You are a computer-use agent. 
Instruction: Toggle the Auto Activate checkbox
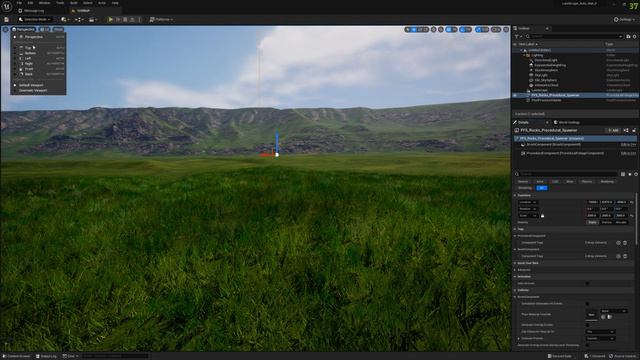(587, 283)
